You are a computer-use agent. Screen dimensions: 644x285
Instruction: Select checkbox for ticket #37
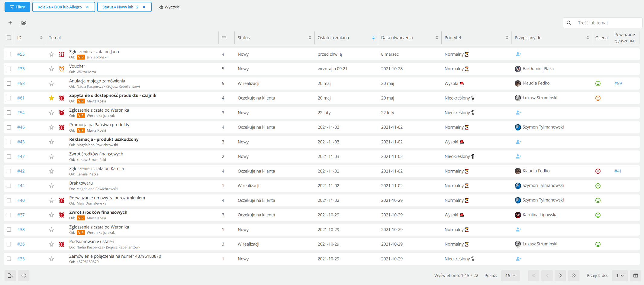(x=9, y=215)
